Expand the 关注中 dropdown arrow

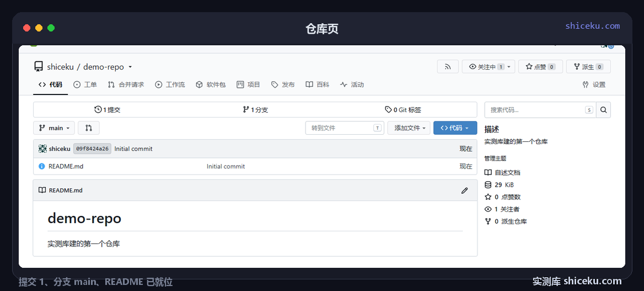click(x=509, y=67)
